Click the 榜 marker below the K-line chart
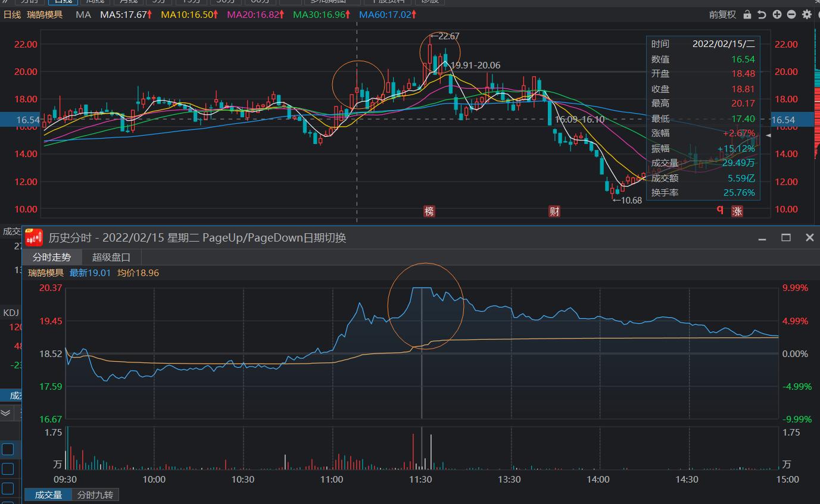Image resolution: width=820 pixels, height=504 pixels. click(x=429, y=211)
